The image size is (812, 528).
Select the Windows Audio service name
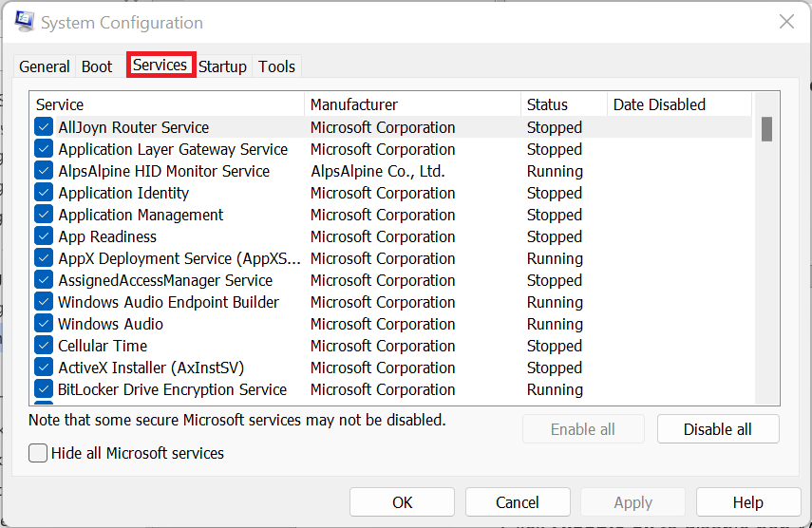click(x=111, y=324)
